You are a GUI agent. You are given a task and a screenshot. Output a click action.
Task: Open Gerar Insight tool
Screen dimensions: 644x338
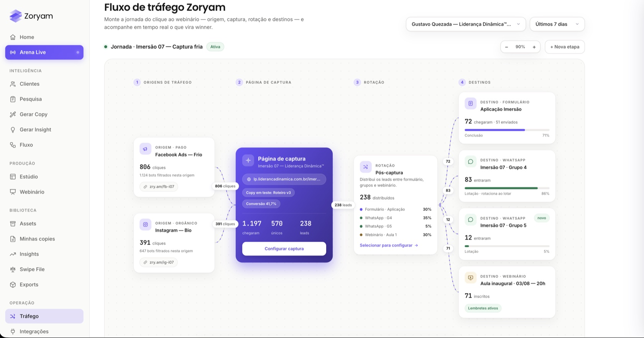coord(44,130)
